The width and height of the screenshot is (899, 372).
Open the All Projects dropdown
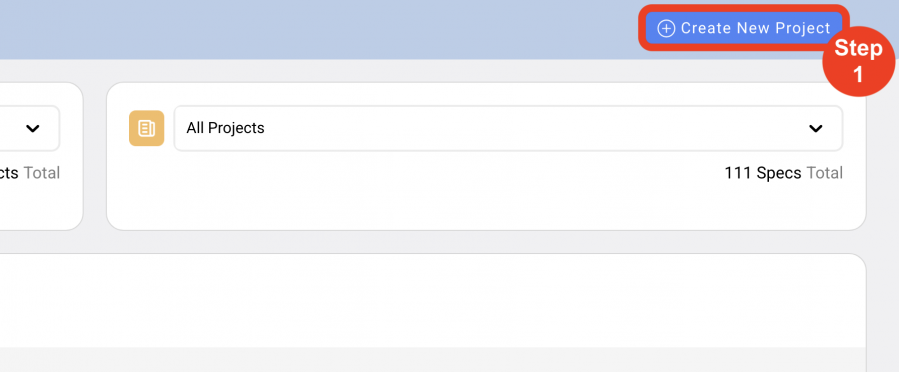[508, 128]
